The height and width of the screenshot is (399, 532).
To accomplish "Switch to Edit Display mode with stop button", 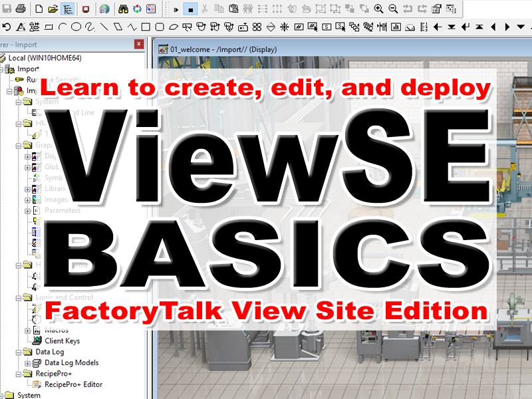I will point(190,9).
